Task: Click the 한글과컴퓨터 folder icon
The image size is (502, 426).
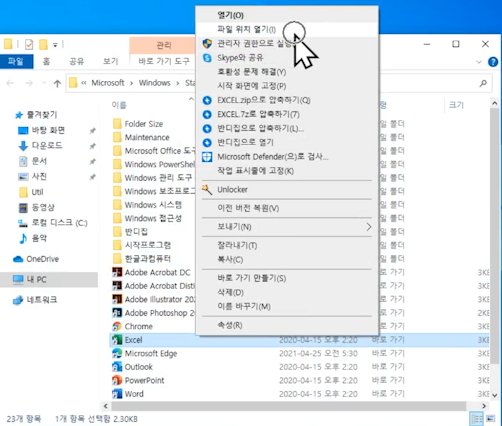Action: pos(117,259)
